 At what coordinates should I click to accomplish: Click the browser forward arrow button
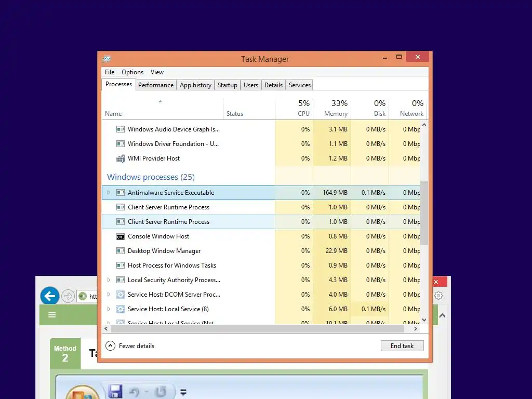point(68,296)
